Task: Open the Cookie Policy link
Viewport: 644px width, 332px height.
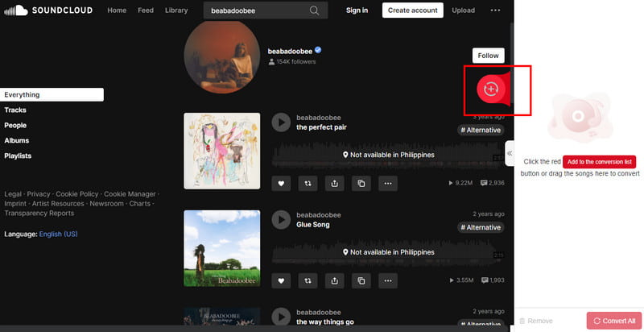Action: click(x=77, y=194)
